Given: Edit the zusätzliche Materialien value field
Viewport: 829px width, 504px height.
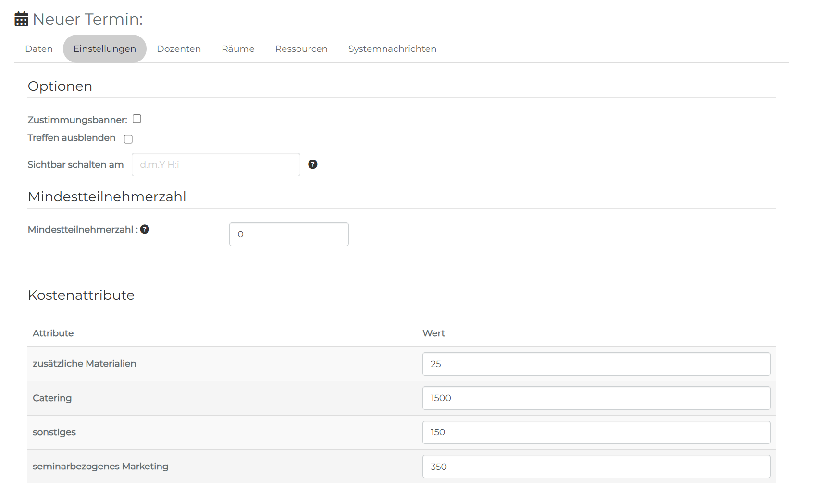Looking at the screenshot, I should (x=596, y=364).
